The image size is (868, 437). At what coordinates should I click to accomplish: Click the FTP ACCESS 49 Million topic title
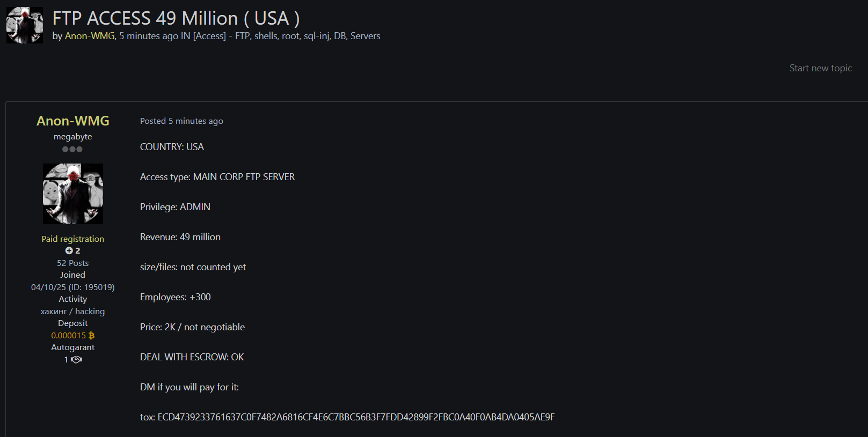click(176, 18)
